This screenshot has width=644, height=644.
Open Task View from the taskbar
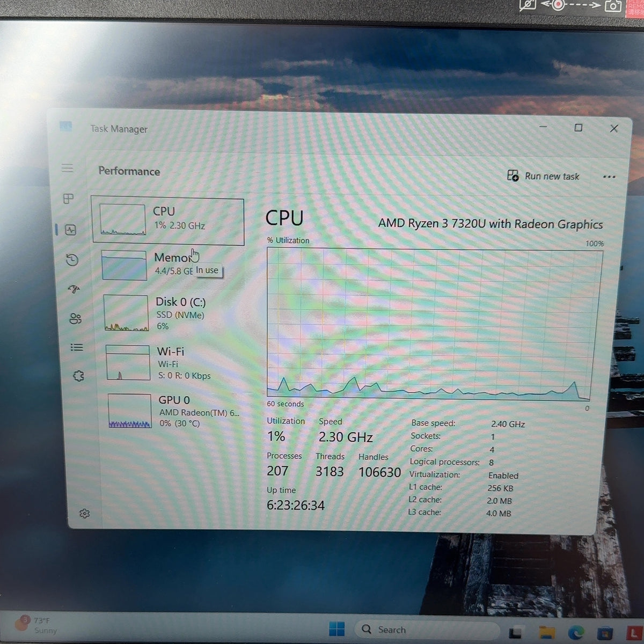pyautogui.click(x=516, y=633)
